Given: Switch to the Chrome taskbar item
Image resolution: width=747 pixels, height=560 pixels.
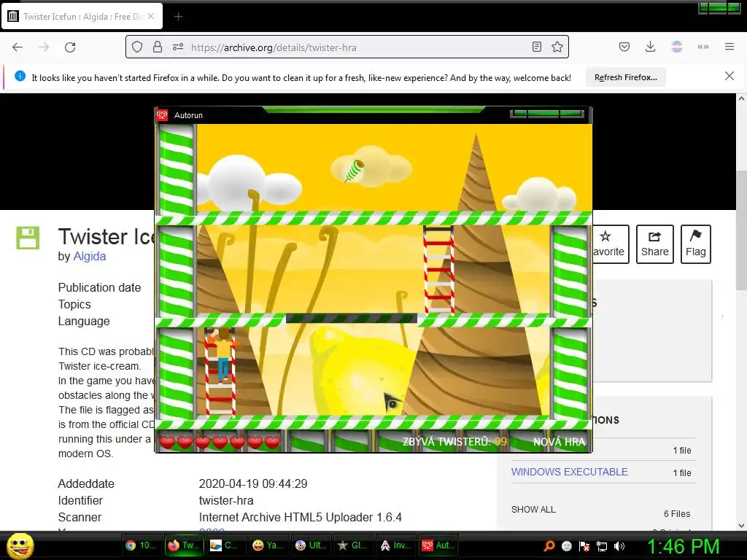Looking at the screenshot, I should coord(141,545).
